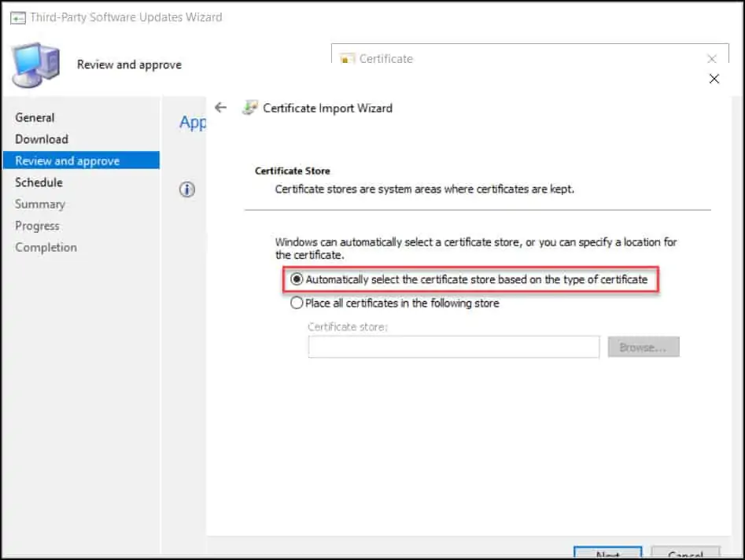Select Review and approve in sidebar

[x=81, y=160]
